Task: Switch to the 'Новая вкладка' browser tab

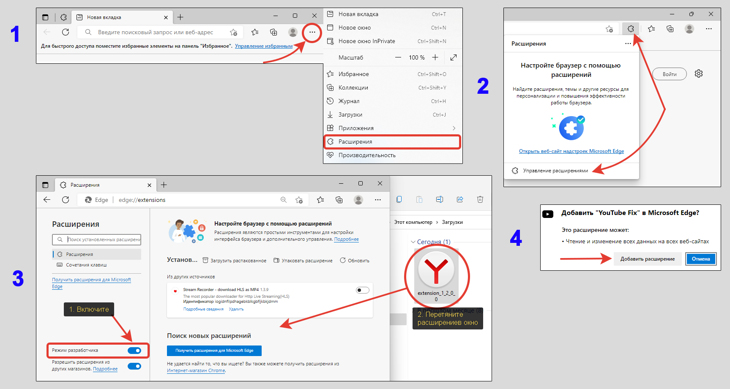Action: point(122,17)
